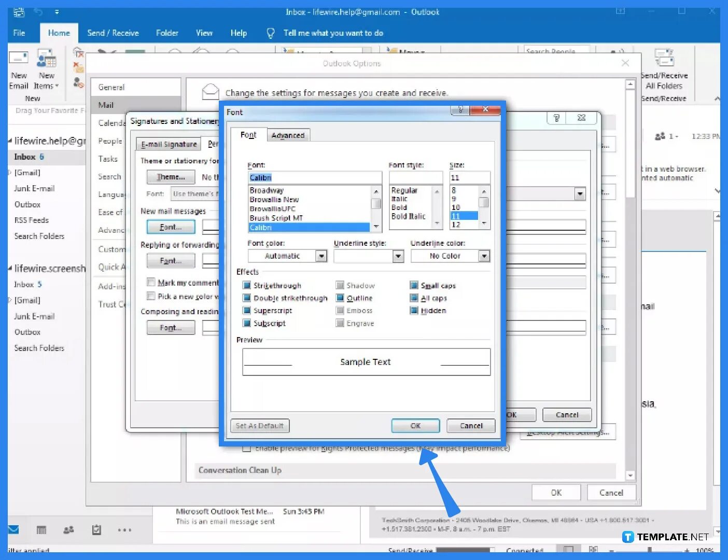
Task: Click the Theme... button
Action: point(171,177)
